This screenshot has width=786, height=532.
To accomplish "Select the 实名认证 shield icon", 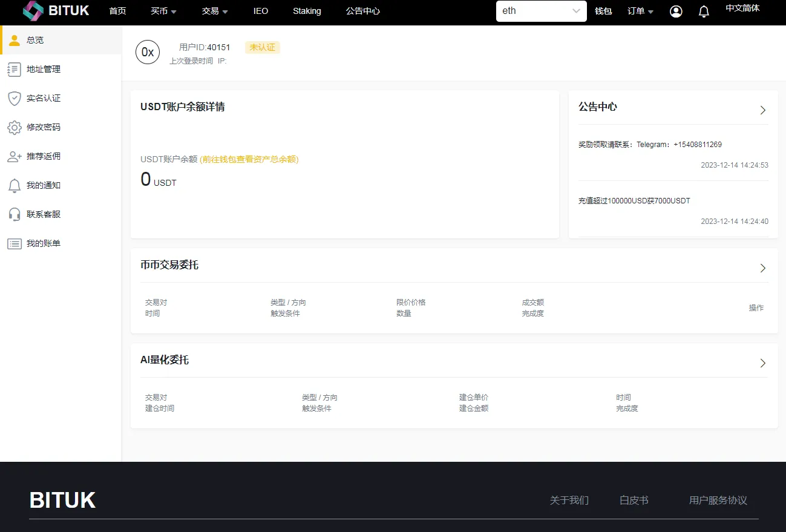I will click(14, 98).
